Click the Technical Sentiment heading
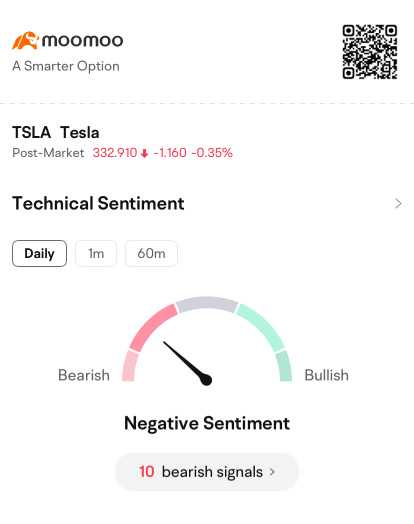 [x=98, y=204]
